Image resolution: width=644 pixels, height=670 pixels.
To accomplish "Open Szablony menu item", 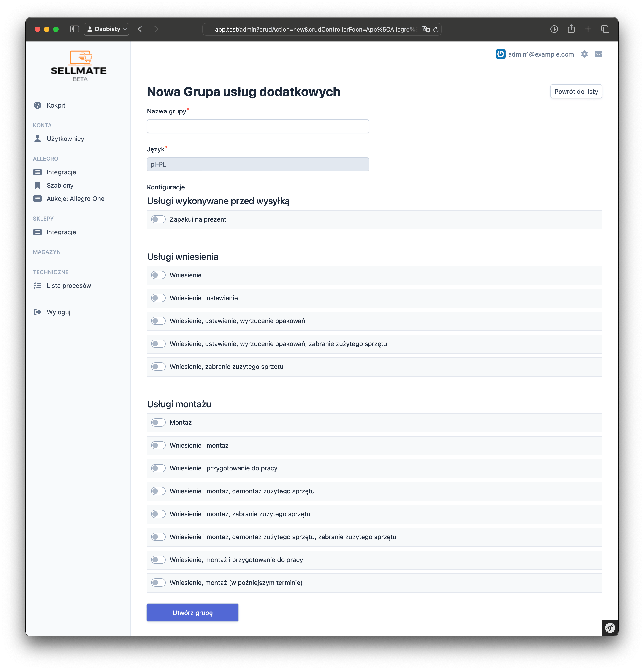I will (60, 186).
